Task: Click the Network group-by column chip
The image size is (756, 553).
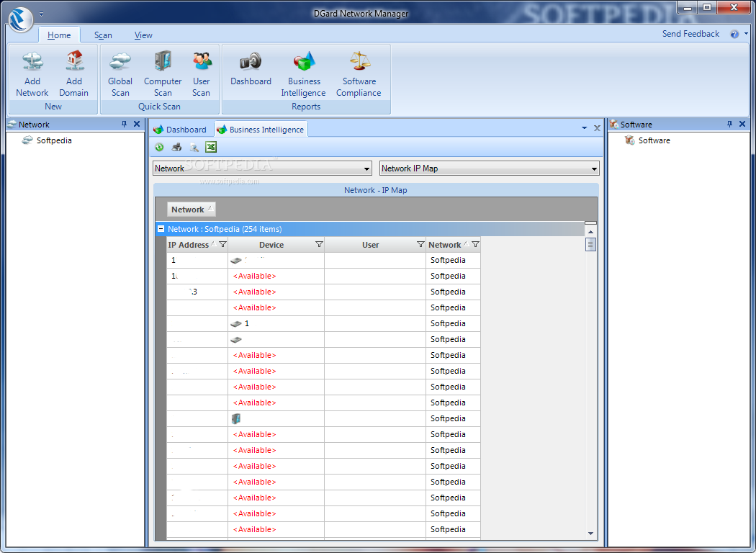Action: (191, 210)
